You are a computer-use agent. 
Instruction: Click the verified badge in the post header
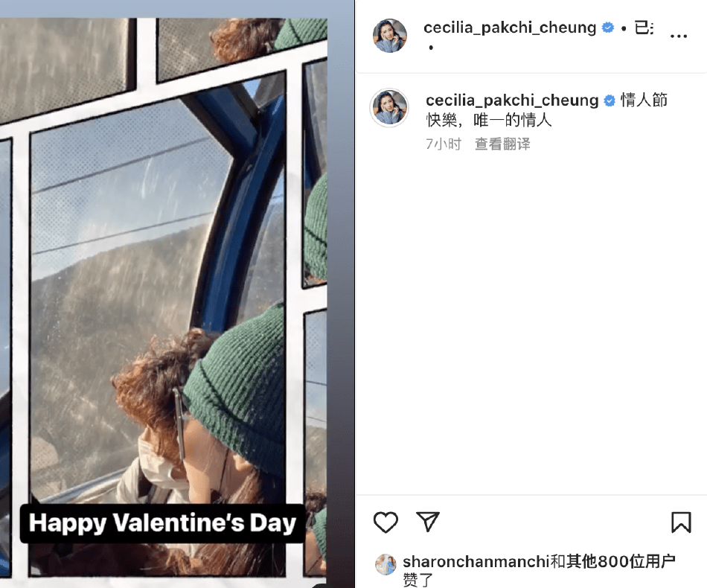coord(608,28)
